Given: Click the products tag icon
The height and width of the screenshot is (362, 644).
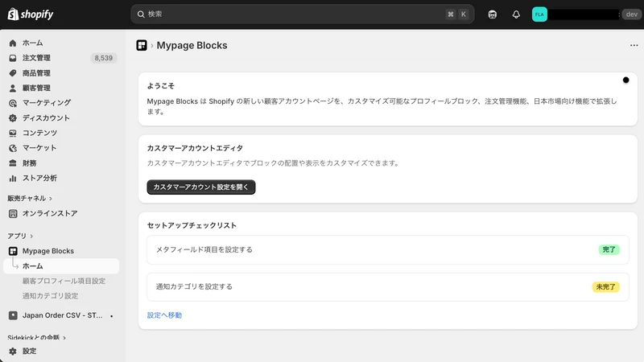Looking at the screenshot, I should [x=13, y=73].
